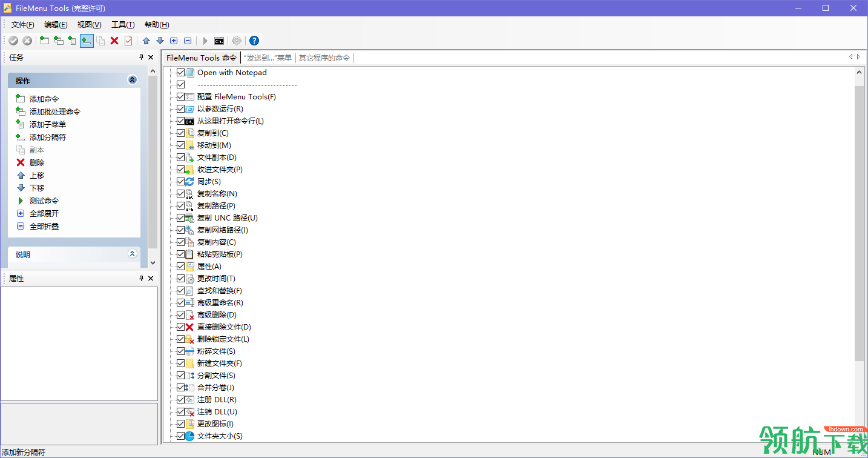Uncheck the 从这里打开命令行(L) checkbox
868x458 pixels.
click(x=180, y=121)
